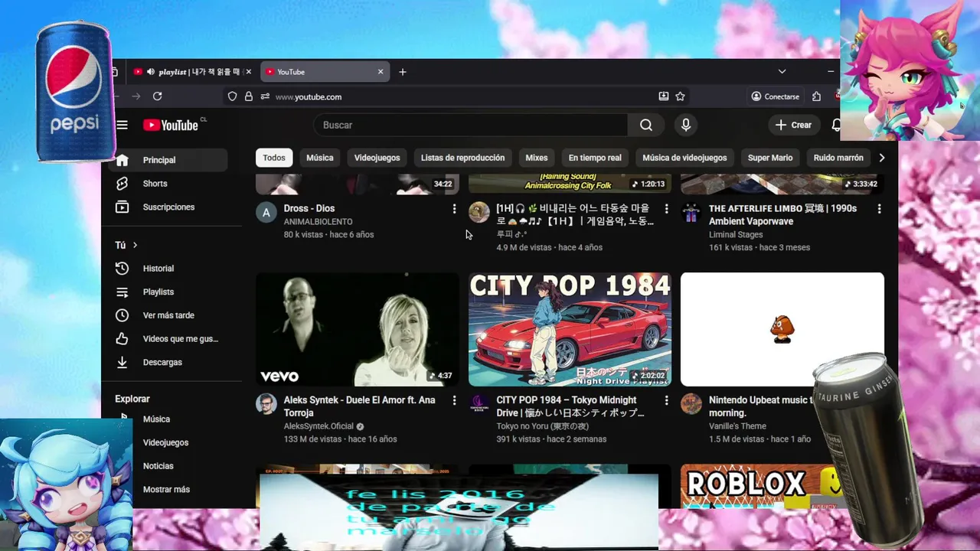Open Videos que me gustan

165,339
